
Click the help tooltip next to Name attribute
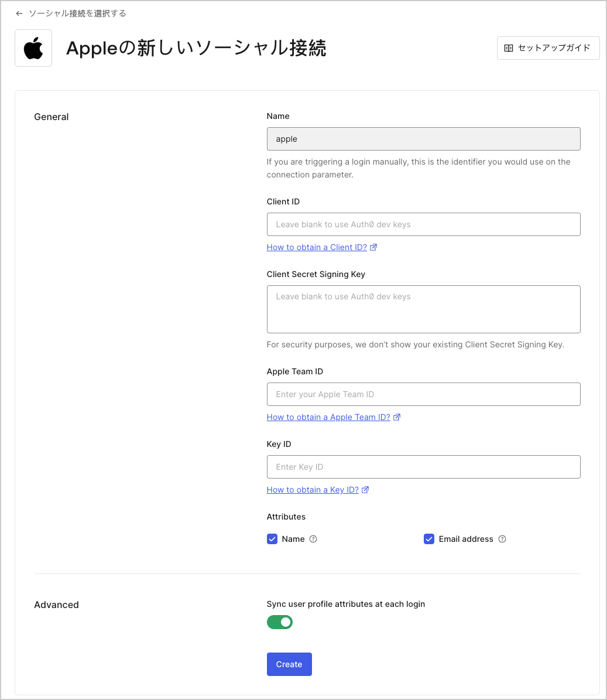(x=313, y=539)
